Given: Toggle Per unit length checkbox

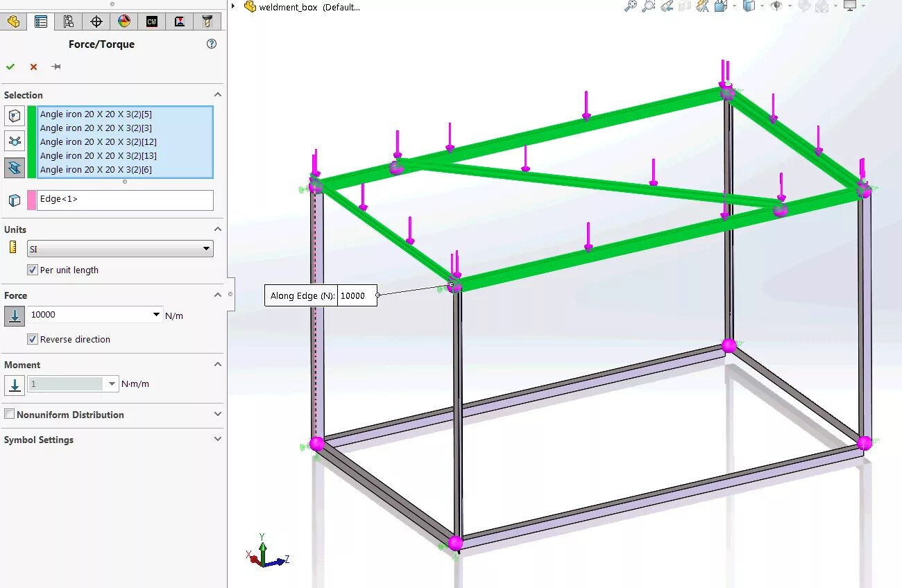Looking at the screenshot, I should (x=32, y=270).
